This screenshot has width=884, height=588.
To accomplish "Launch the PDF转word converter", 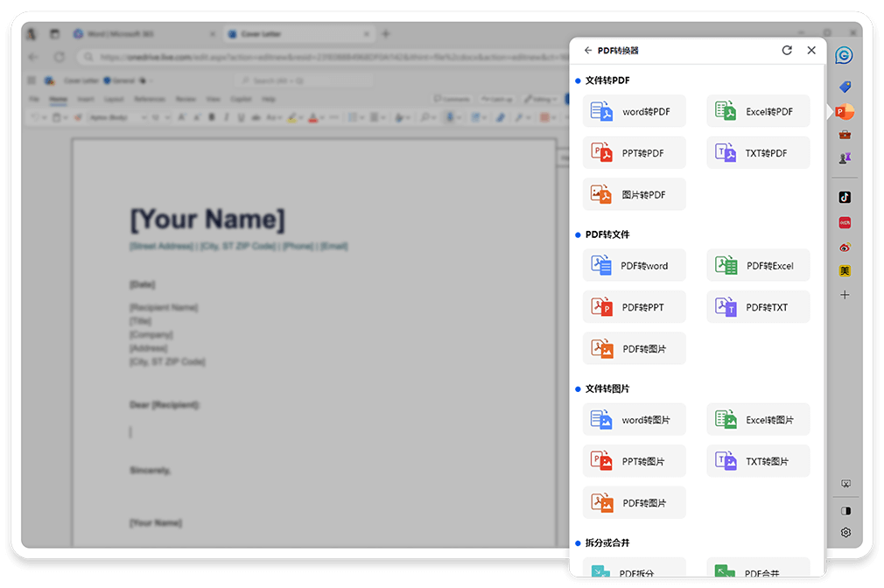I will tap(634, 265).
